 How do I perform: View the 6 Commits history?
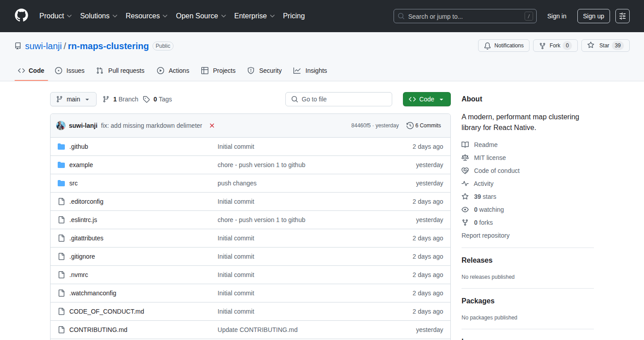pos(424,126)
